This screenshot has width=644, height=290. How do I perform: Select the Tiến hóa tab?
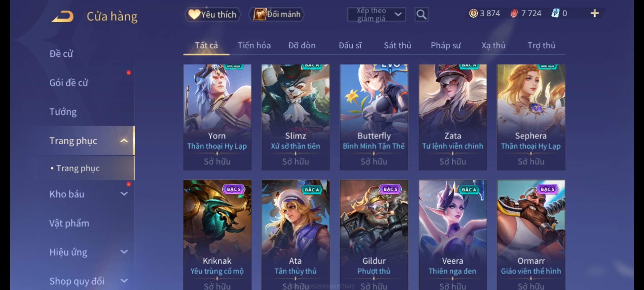point(254,45)
